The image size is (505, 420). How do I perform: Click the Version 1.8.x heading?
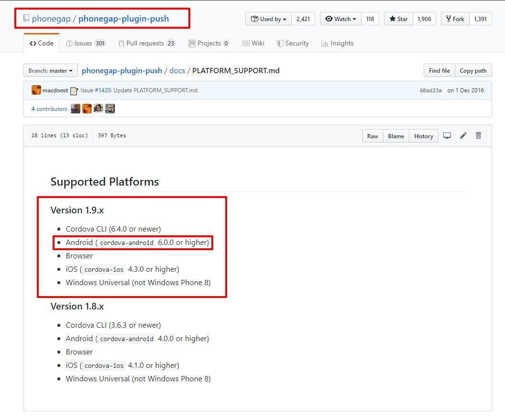(x=77, y=306)
